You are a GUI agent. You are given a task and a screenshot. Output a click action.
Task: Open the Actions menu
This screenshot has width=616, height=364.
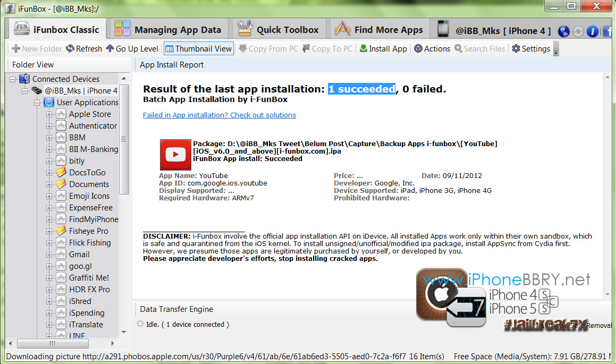point(432,49)
